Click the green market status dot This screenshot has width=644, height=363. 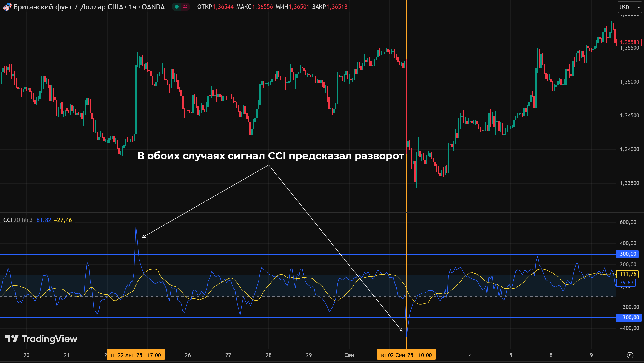pos(177,7)
